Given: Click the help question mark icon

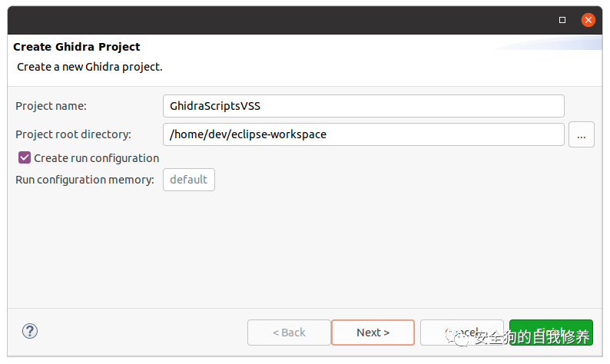Looking at the screenshot, I should pos(30,331).
